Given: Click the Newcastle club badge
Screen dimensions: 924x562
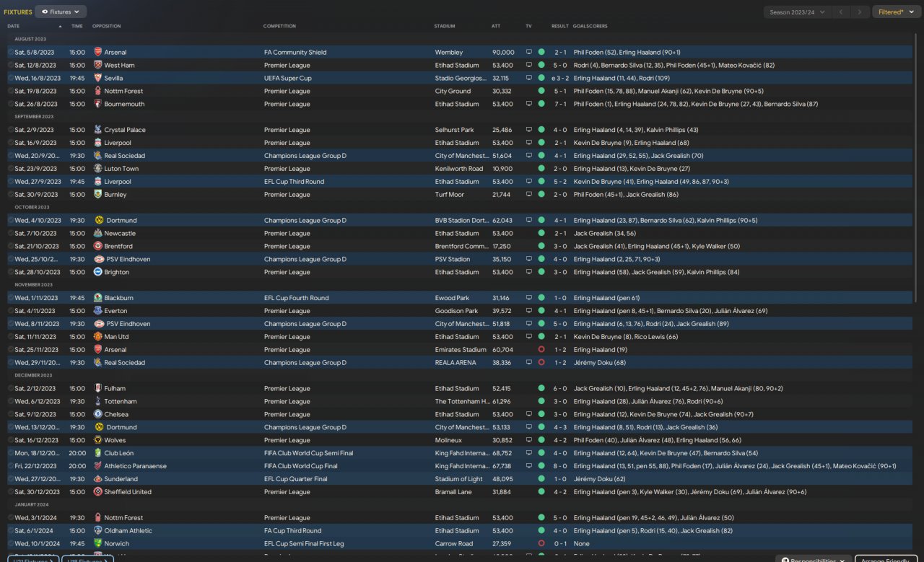Looking at the screenshot, I should pos(98,234).
